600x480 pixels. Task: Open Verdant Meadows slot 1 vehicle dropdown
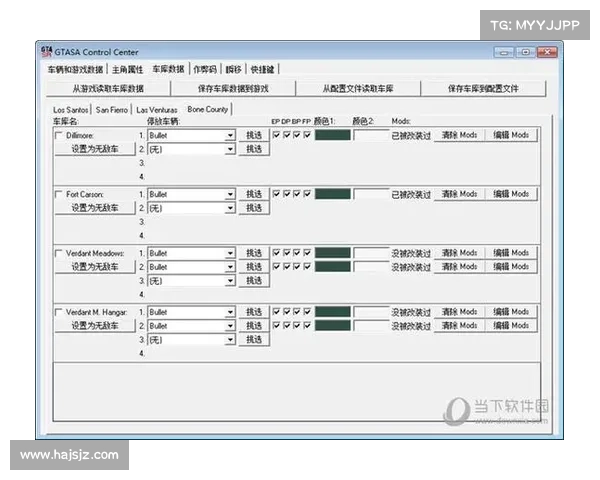(x=230, y=253)
